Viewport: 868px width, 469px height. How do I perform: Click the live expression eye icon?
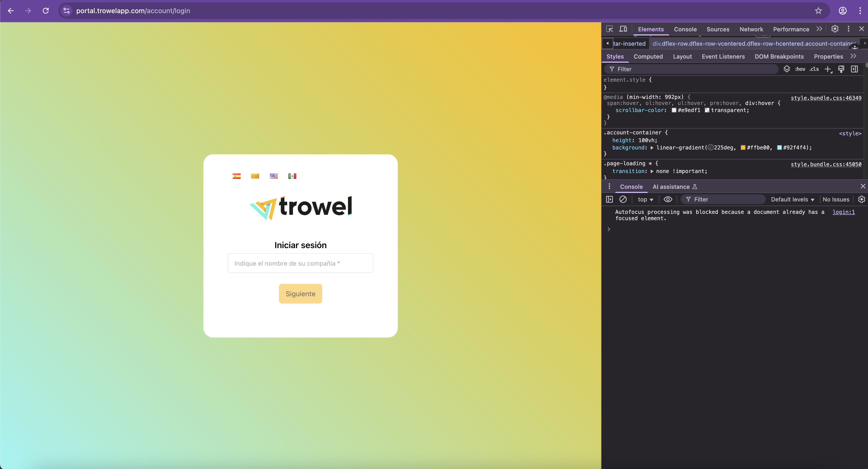tap(668, 200)
